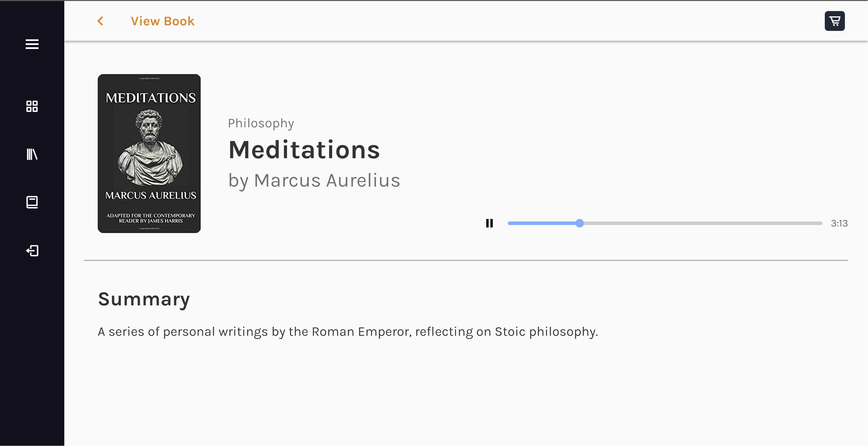Go back with the orange chevron
The width and height of the screenshot is (868, 446).
click(x=100, y=21)
